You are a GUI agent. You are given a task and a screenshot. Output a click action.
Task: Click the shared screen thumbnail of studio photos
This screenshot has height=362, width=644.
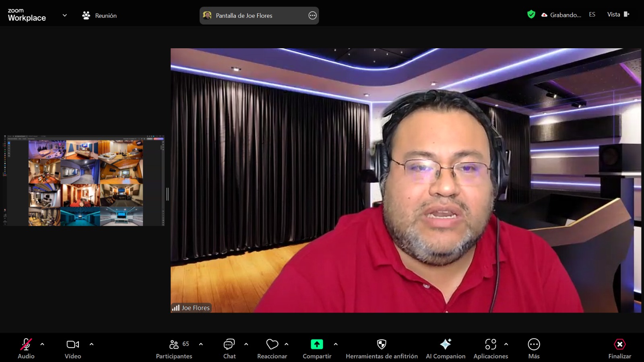[85, 181]
